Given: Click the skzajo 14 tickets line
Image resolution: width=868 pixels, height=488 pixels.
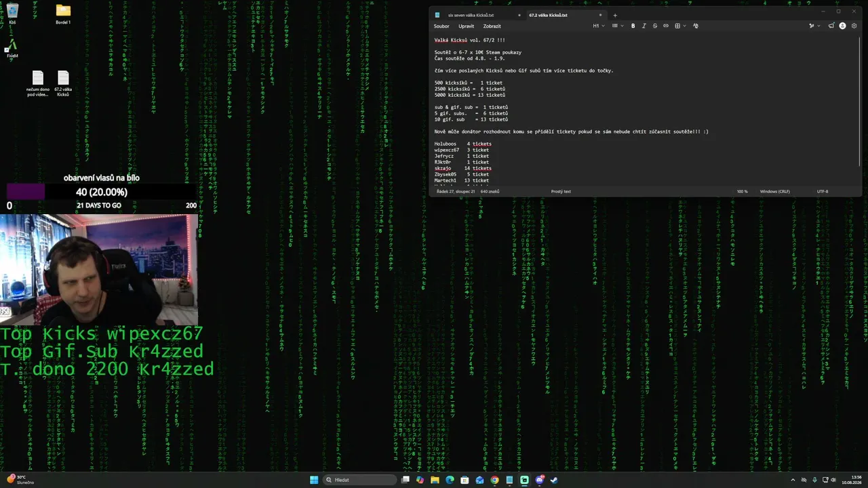Looking at the screenshot, I should 463,168.
